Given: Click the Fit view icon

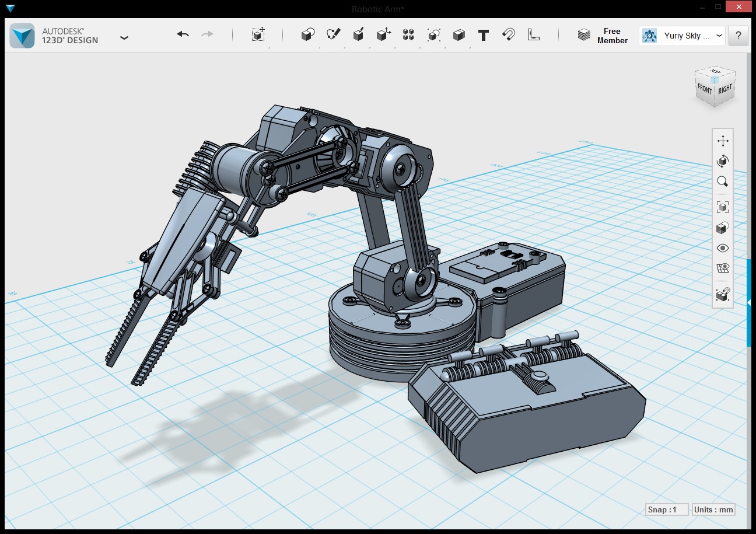Looking at the screenshot, I should 723,207.
